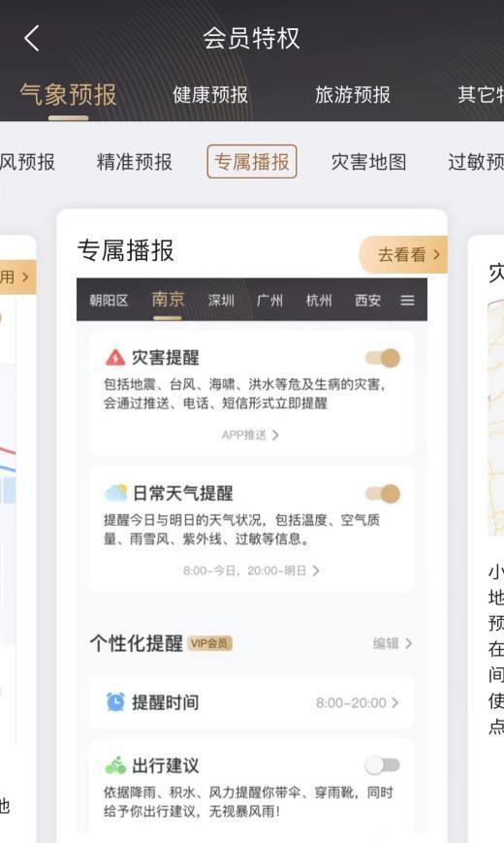Tap the daily weather cloud icon
The height and width of the screenshot is (843, 504).
115,492
